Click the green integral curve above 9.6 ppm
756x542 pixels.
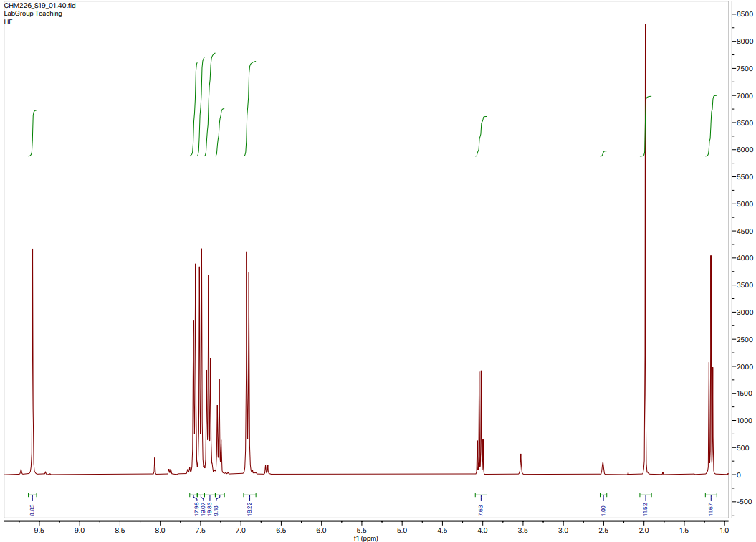click(33, 133)
